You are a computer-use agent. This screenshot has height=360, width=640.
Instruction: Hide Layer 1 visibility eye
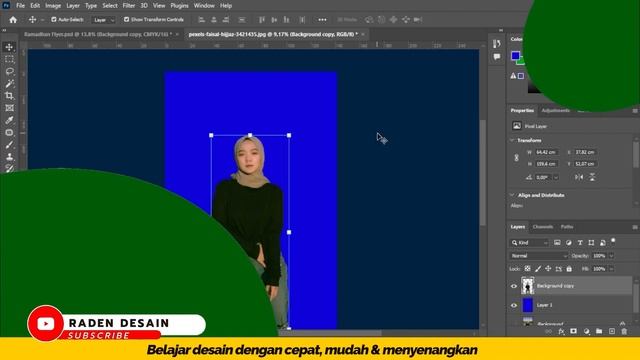[x=514, y=305]
